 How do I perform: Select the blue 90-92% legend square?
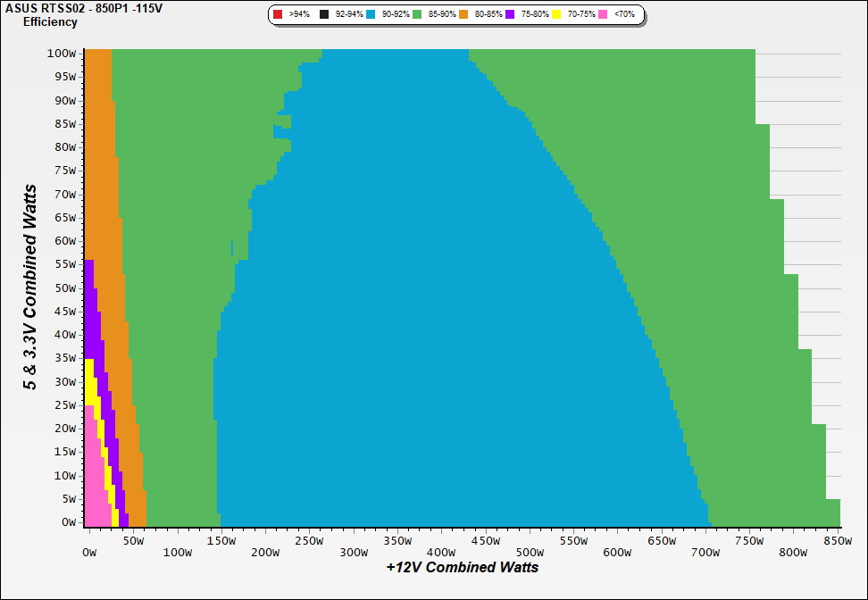[x=371, y=15]
